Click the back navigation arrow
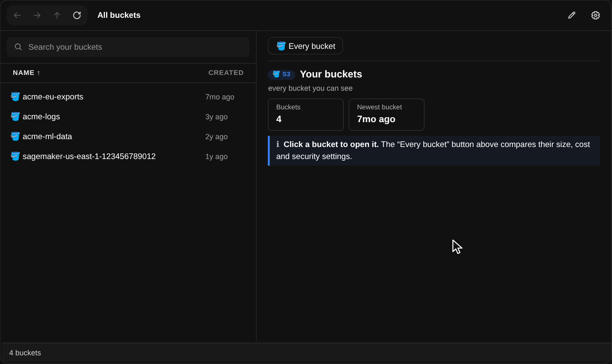Image resolution: width=612 pixels, height=364 pixels. (17, 15)
